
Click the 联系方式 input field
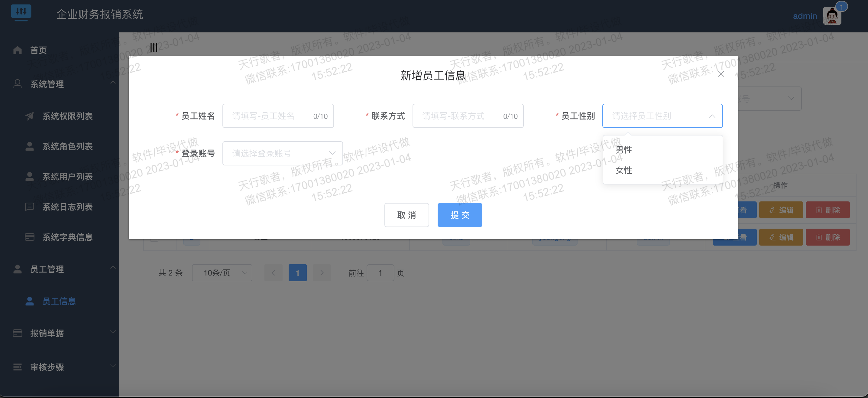(468, 116)
